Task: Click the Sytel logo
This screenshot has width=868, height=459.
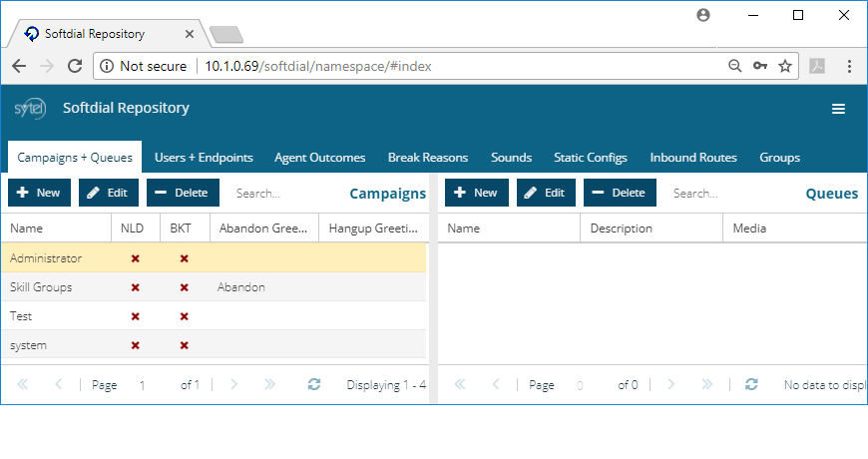Action: tap(30, 108)
